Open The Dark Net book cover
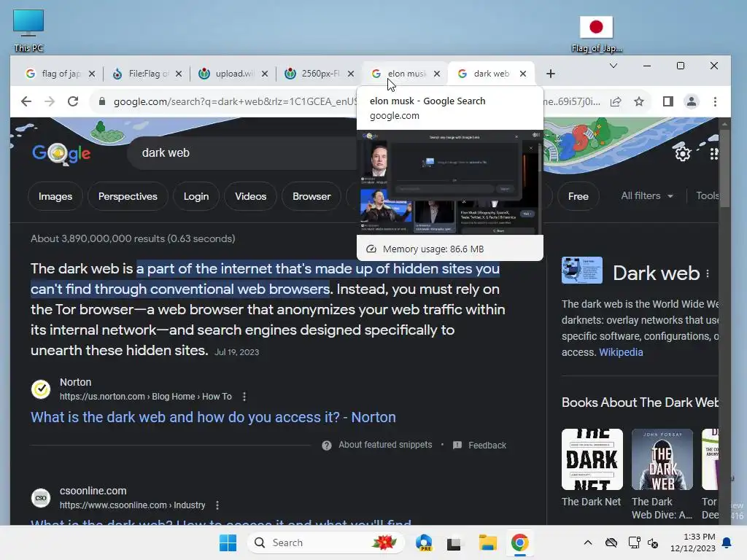Screen dimensions: 747x560 [x=592, y=459]
